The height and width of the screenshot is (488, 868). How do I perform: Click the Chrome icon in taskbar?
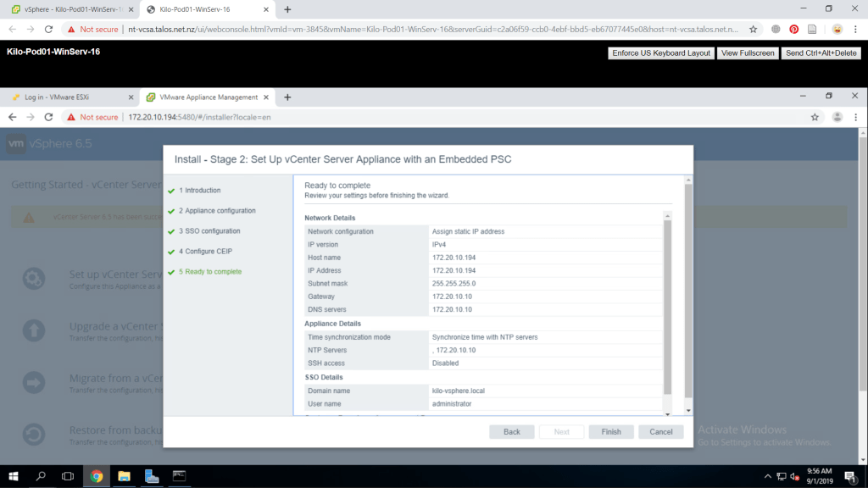(97, 476)
